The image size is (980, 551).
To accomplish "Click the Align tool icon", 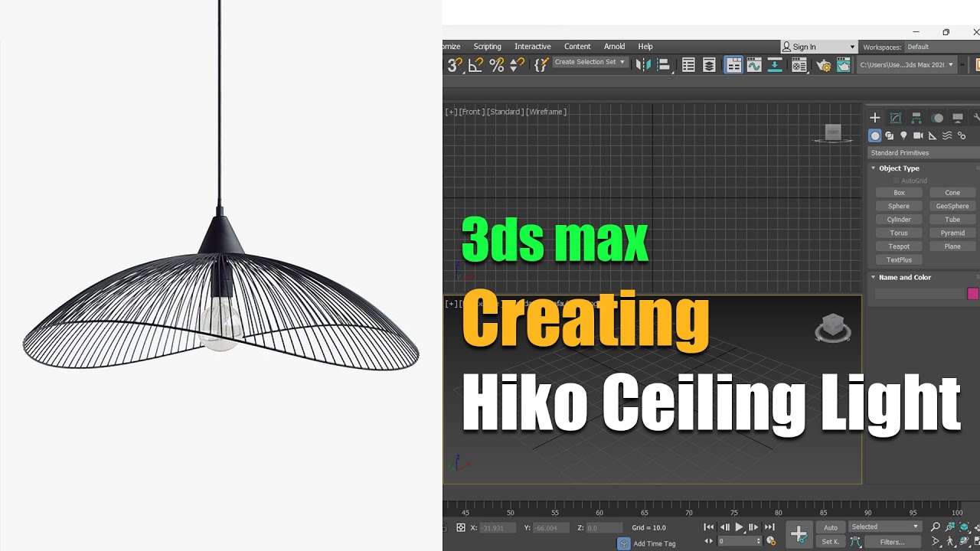I will tap(664, 65).
